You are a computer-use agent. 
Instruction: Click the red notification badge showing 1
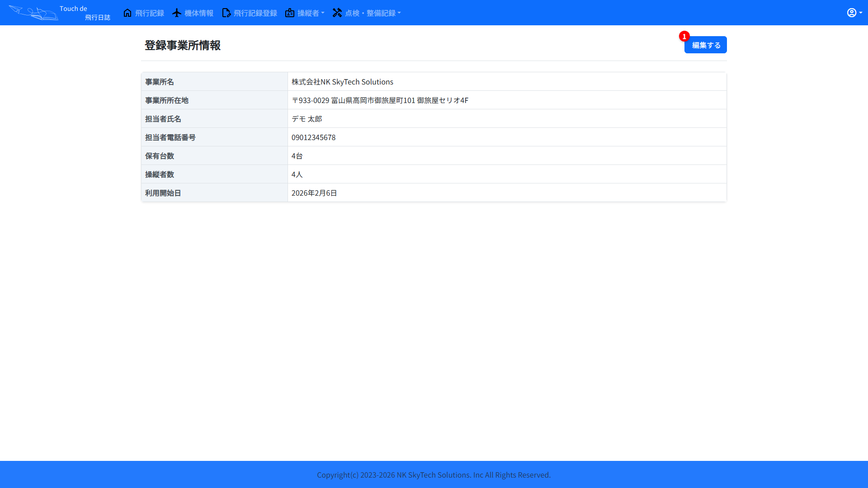click(684, 36)
